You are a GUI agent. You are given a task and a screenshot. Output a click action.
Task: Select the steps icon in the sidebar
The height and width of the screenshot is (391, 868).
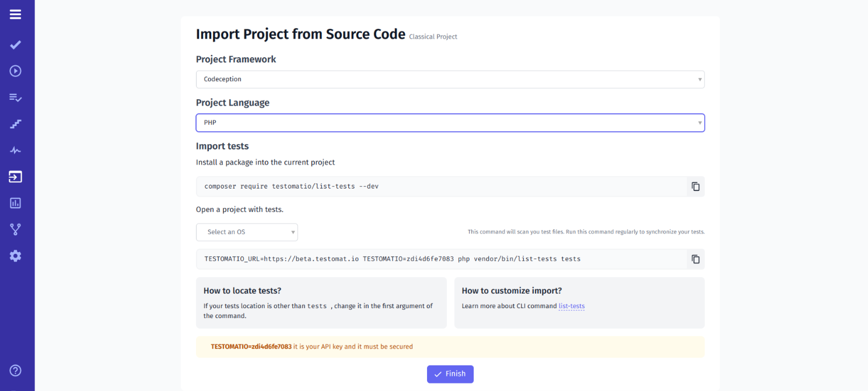coord(15,124)
